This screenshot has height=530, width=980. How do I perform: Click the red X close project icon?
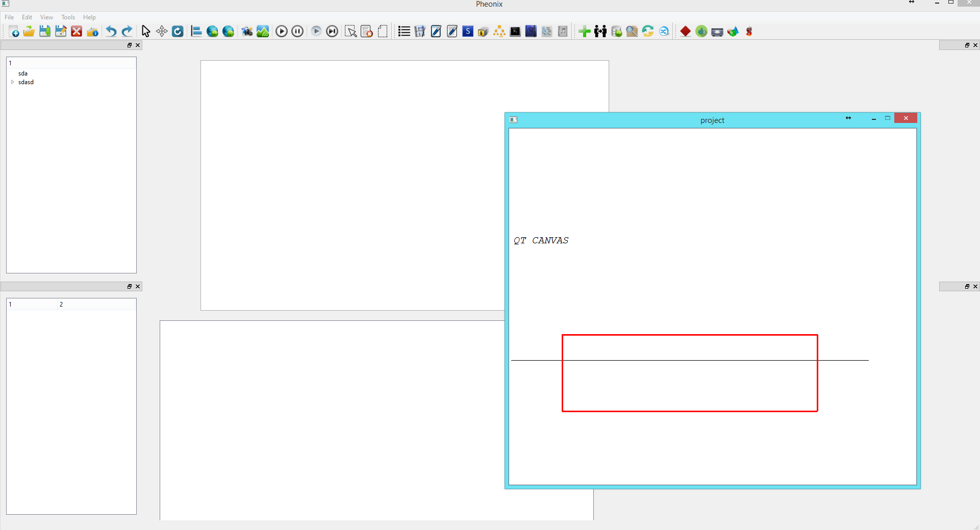[x=77, y=32]
